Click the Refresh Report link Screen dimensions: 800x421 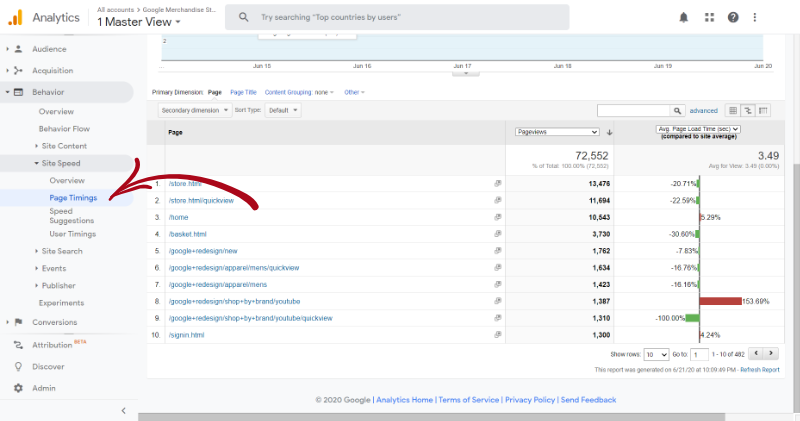pos(760,369)
